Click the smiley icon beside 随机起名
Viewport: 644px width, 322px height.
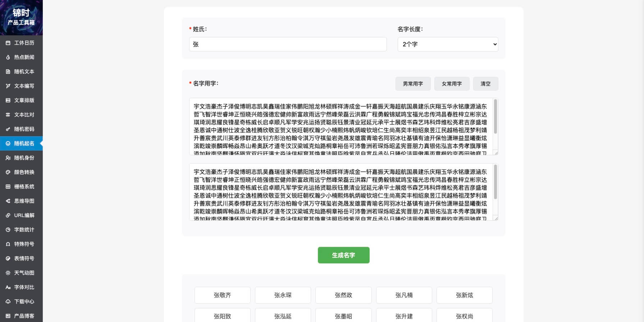(8, 143)
